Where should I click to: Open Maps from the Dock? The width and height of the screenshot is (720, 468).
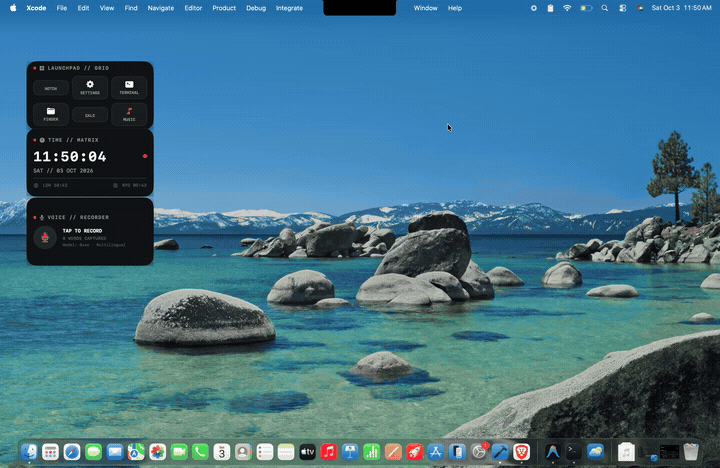point(136,452)
